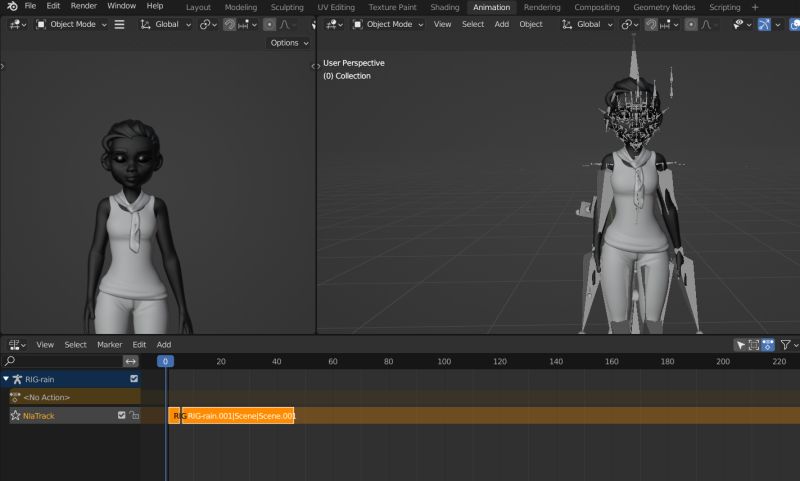Toggle only-show-selected in NLA header
The width and height of the screenshot is (800, 481).
[741, 344]
